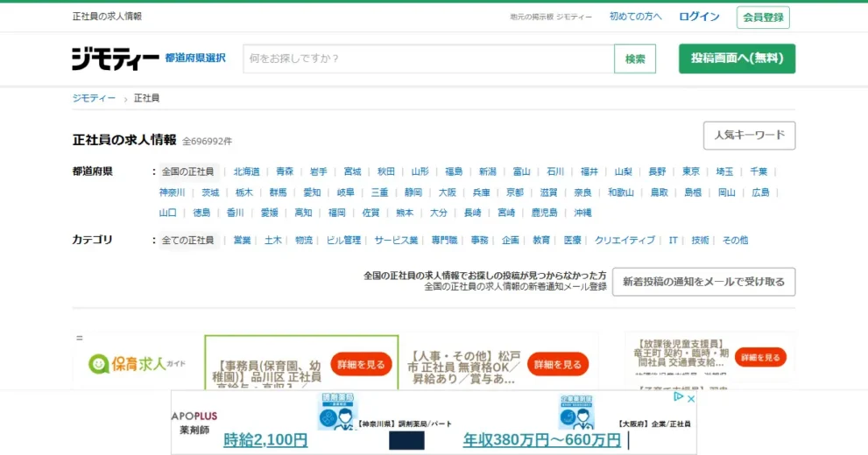868x455 pixels.
Task: Select 営業 category
Action: click(x=242, y=241)
